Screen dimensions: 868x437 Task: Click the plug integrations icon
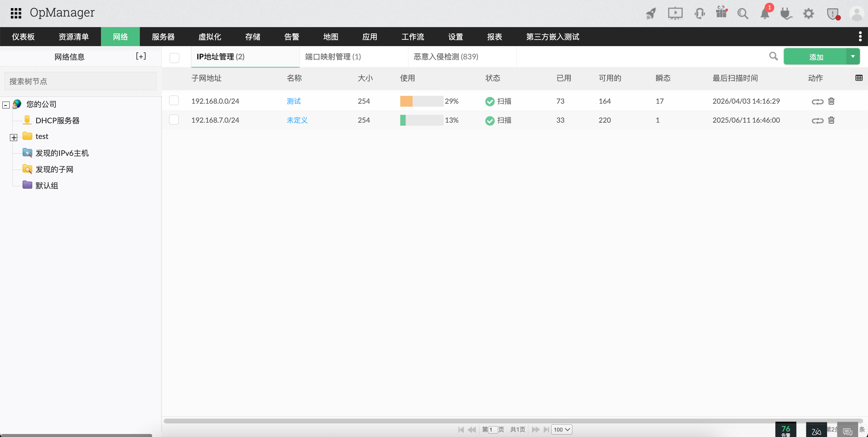tap(786, 14)
